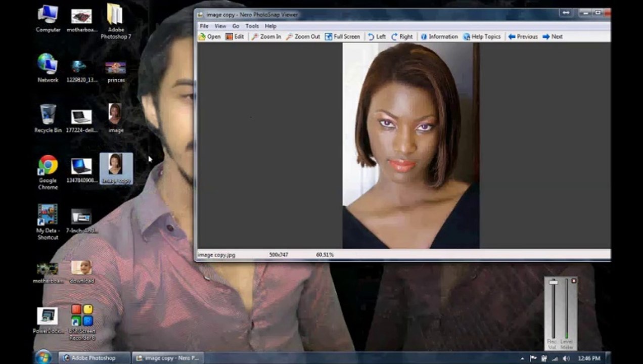Viewport: 643px width, 364px height.
Task: Click the 500x747 dimensions in status bar
Action: click(x=279, y=255)
